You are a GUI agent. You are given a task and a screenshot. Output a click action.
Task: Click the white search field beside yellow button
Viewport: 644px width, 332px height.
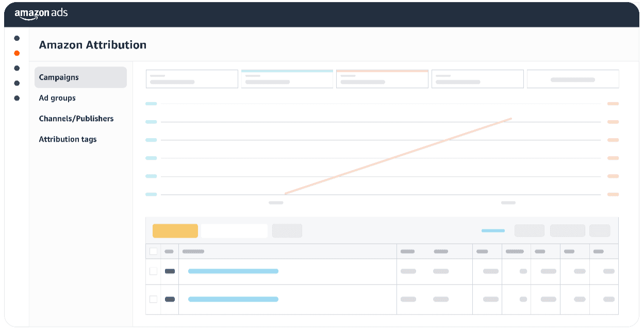coord(234,231)
